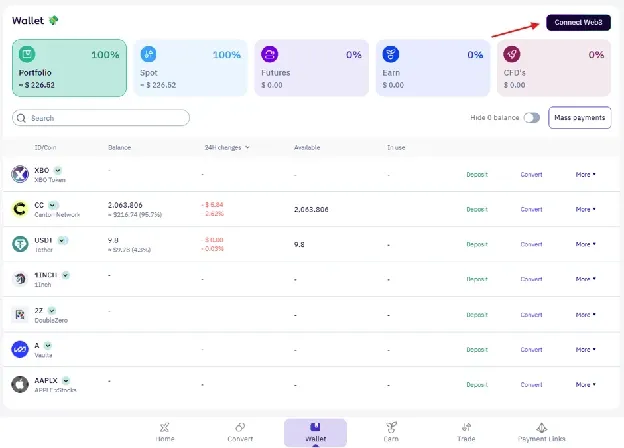Sort by 24H changes column

[x=227, y=148]
